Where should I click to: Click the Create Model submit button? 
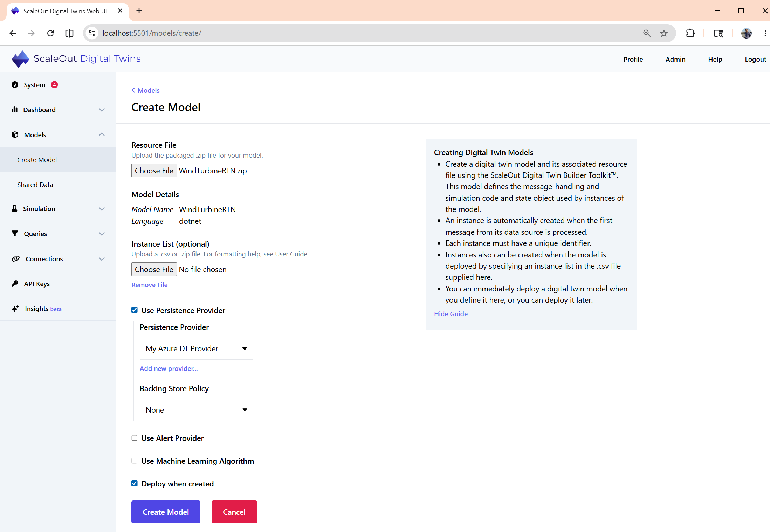(x=166, y=512)
